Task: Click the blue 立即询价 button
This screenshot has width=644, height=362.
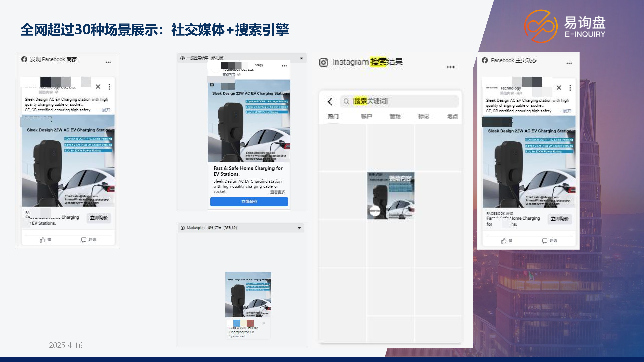Action: click(x=249, y=202)
